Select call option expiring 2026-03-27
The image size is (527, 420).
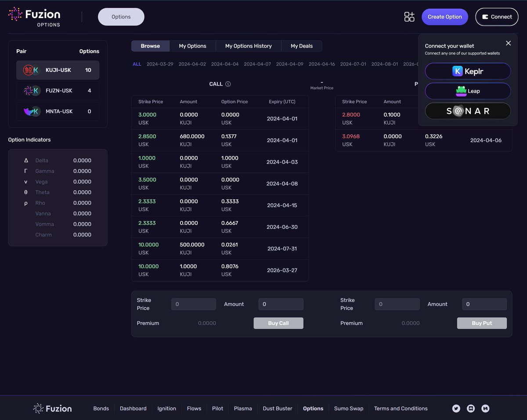point(220,270)
